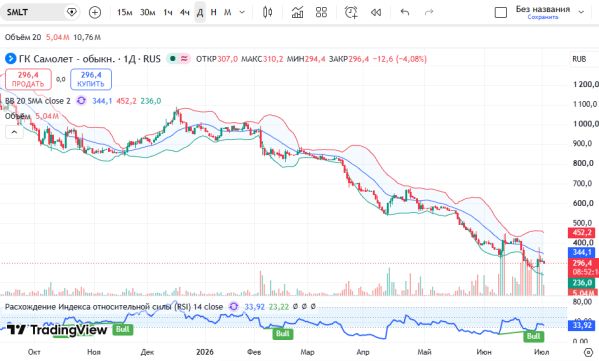Click the 296,4 ПРОДАТЬ sell button

28,79
